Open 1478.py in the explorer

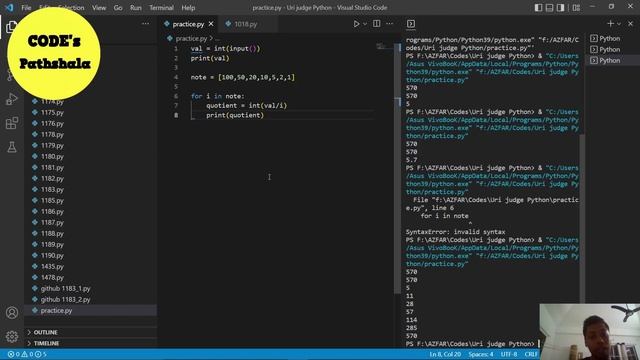coord(52,278)
